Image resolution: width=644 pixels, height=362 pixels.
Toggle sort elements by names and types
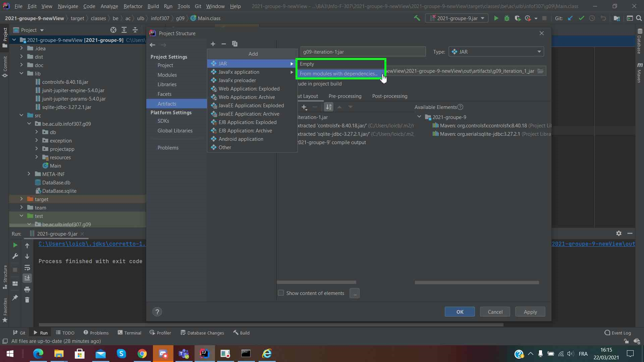pos(329,107)
